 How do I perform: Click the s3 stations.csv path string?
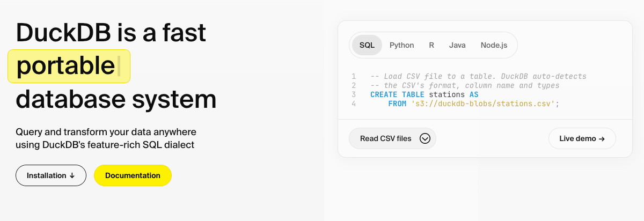click(483, 104)
